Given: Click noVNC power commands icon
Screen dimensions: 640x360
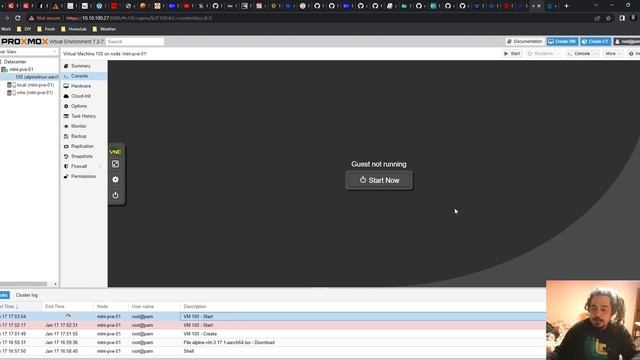Looking at the screenshot, I should pos(116,195).
